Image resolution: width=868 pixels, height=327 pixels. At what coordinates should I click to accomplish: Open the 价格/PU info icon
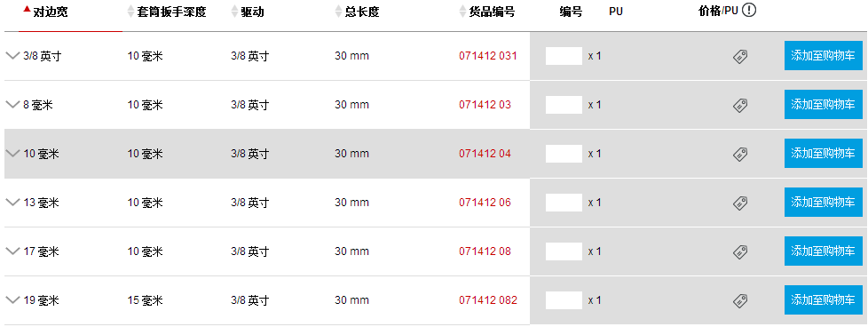click(749, 10)
